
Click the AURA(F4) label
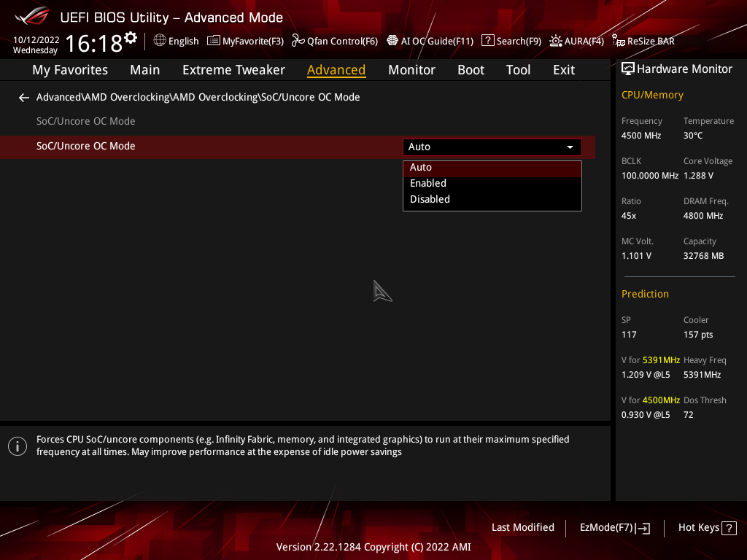coord(584,42)
